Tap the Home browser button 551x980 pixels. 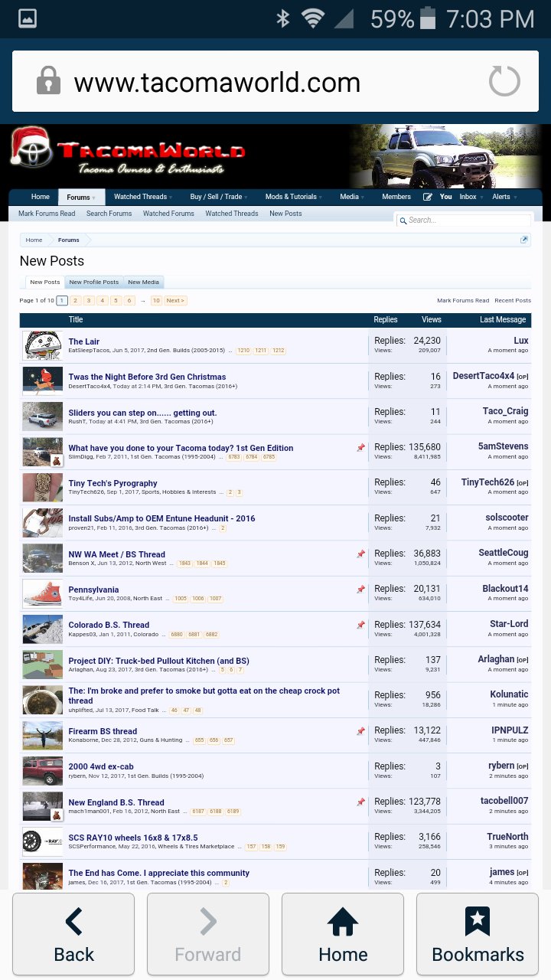[x=343, y=934]
